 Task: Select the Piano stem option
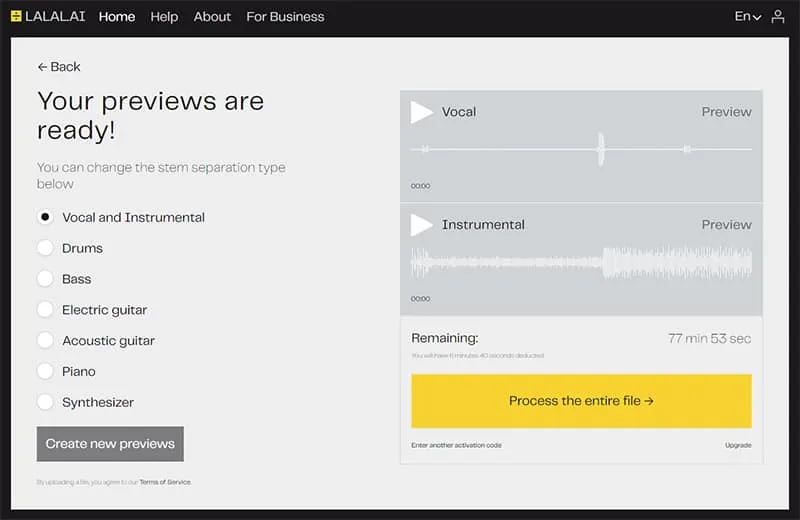[x=45, y=372]
